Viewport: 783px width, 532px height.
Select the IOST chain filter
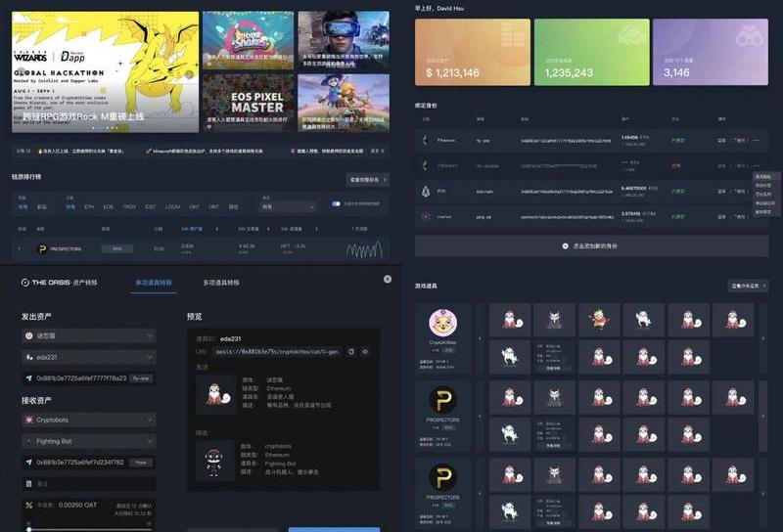point(151,206)
